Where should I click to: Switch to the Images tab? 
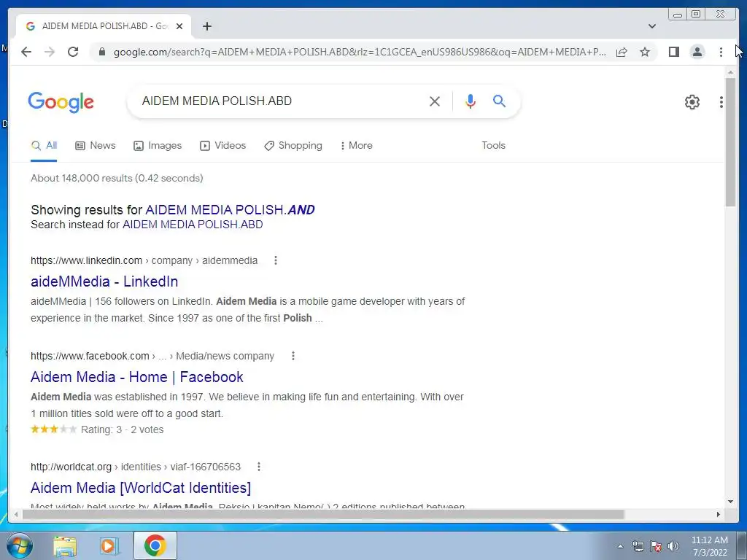(x=158, y=146)
